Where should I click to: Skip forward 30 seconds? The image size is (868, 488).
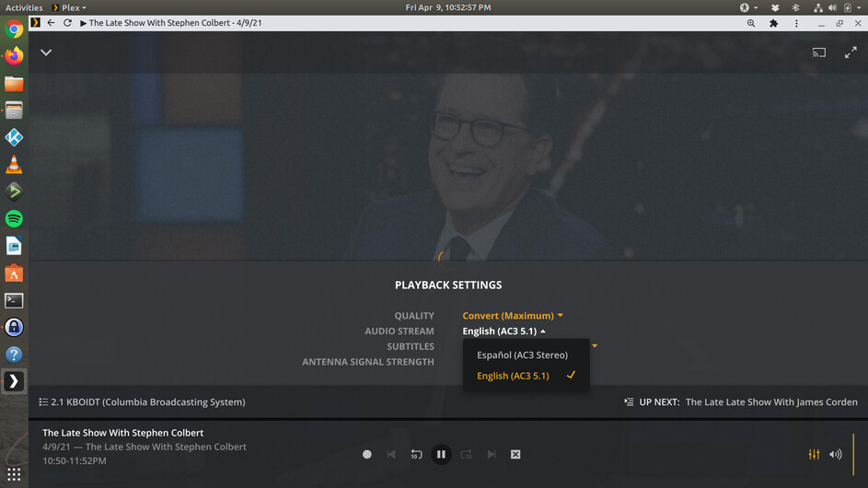point(466,454)
